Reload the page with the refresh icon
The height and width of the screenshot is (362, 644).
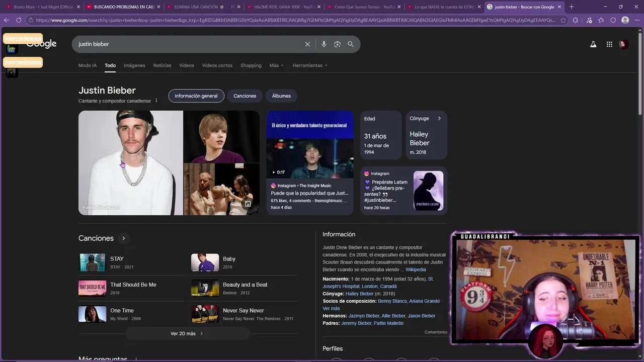[19, 20]
